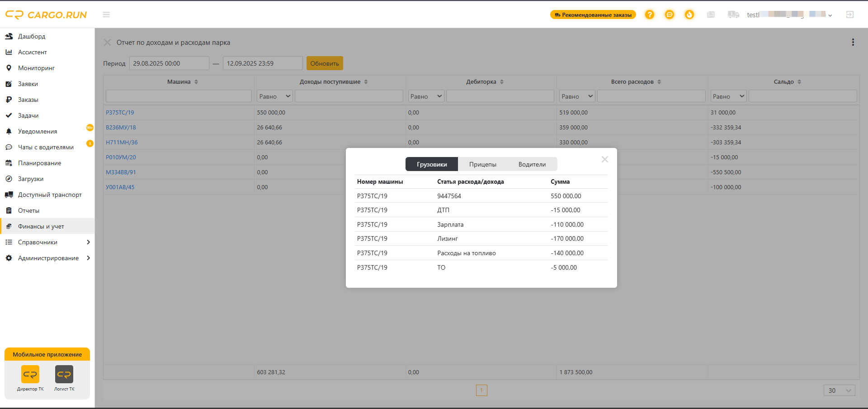Open the chat support icon in header
Viewport: 868px width, 409px height.
670,14
